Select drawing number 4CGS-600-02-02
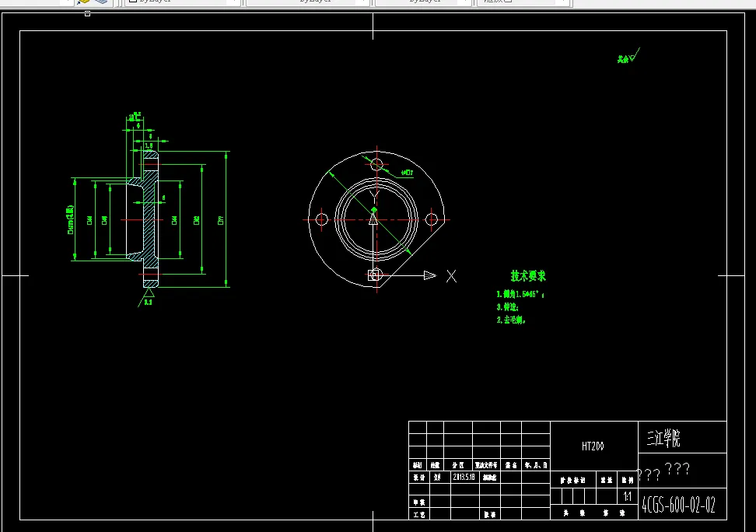The image size is (756, 532). click(678, 505)
